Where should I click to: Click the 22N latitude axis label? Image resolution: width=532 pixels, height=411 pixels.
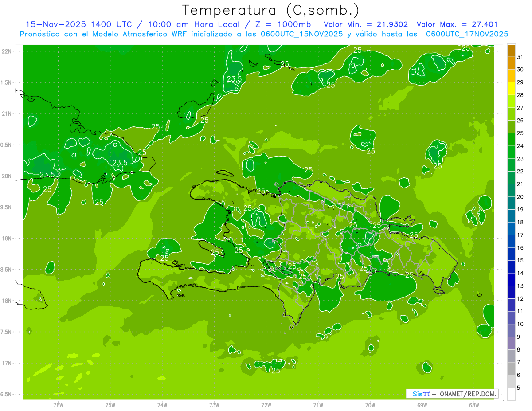pyautogui.click(x=8, y=51)
